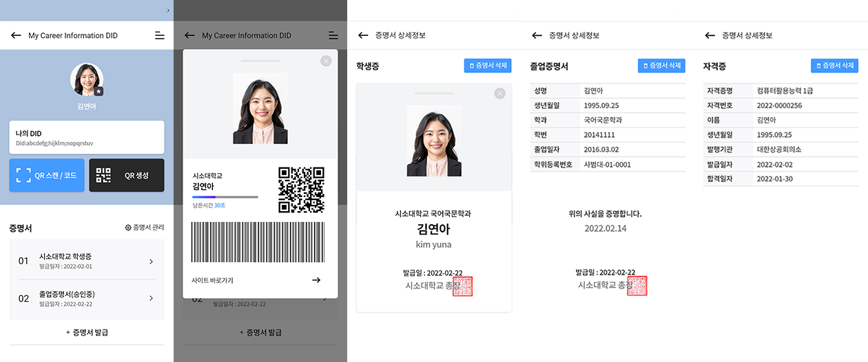
Task: Select 학과 value 국어국문학과
Action: click(603, 121)
